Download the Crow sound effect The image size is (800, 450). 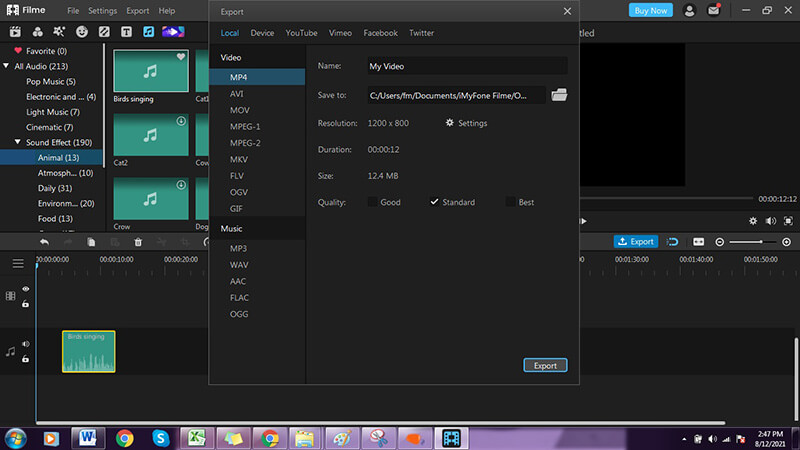(181, 185)
